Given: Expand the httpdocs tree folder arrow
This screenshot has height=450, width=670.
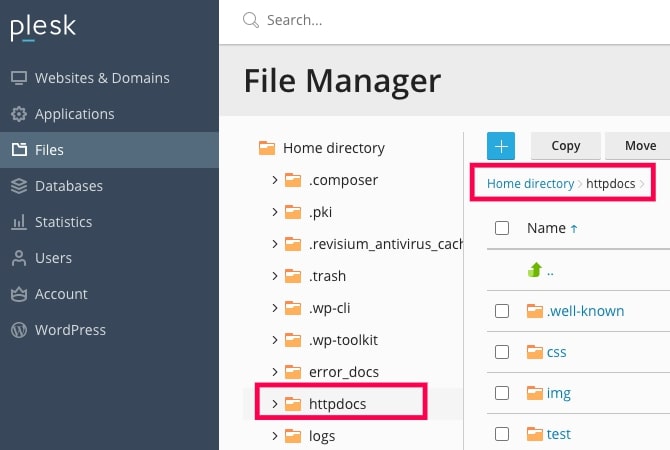Looking at the screenshot, I should (275, 404).
